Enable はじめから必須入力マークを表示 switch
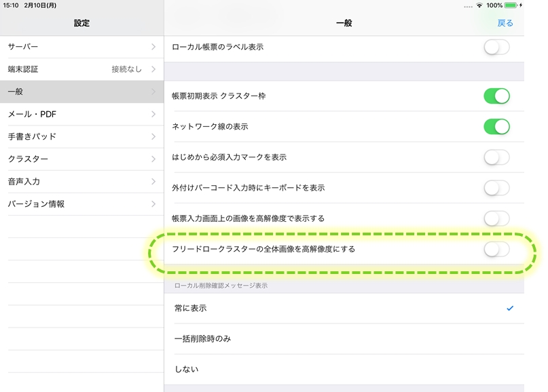The width and height of the screenshot is (548, 392). [496, 157]
